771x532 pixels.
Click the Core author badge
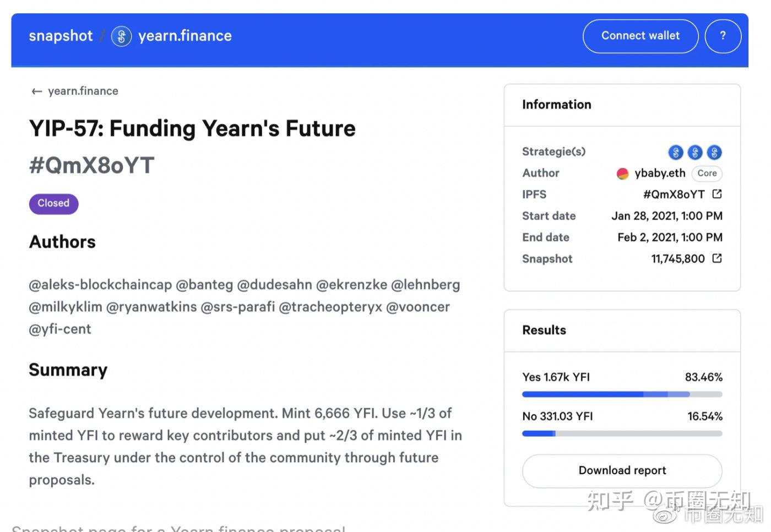(x=707, y=173)
